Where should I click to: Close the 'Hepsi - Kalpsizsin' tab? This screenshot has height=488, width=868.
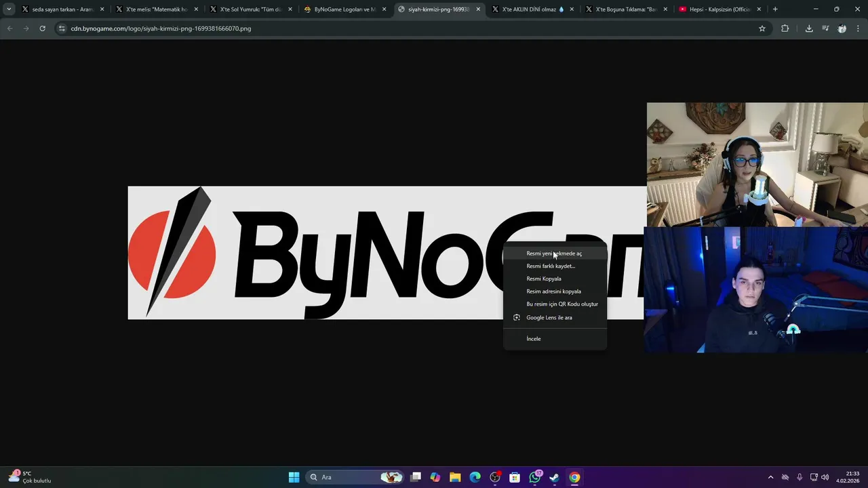tap(759, 9)
